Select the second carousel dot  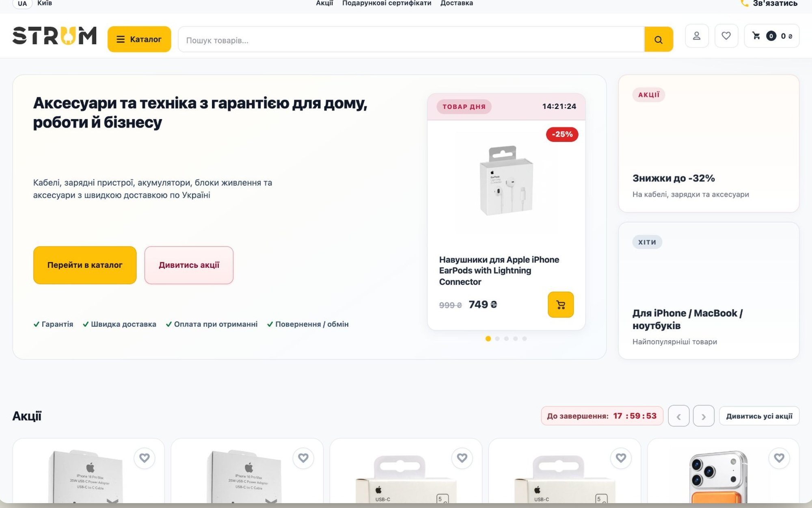pyautogui.click(x=497, y=339)
